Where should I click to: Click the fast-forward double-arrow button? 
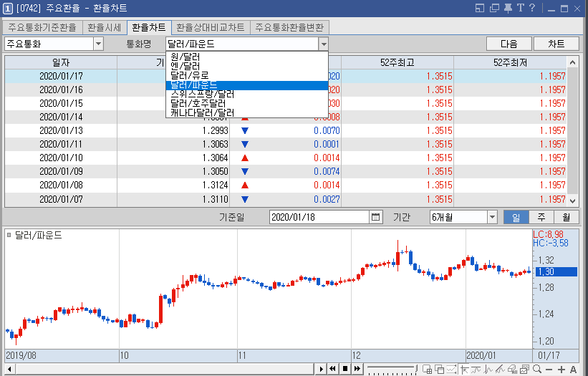pyautogui.click(x=357, y=369)
